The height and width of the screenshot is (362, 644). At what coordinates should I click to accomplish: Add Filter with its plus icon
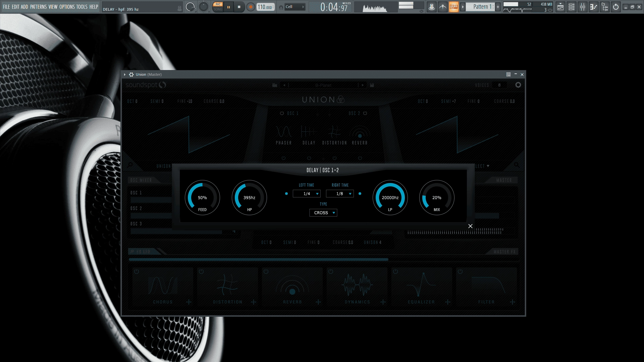pos(513,302)
